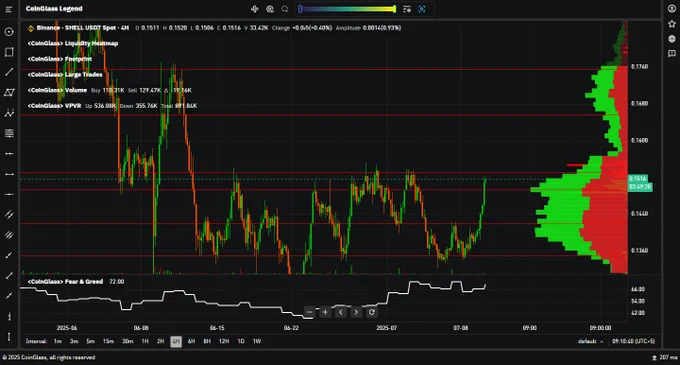Select the highlighted 4H interval
Viewport: 680px width, 365px height.
(176, 342)
